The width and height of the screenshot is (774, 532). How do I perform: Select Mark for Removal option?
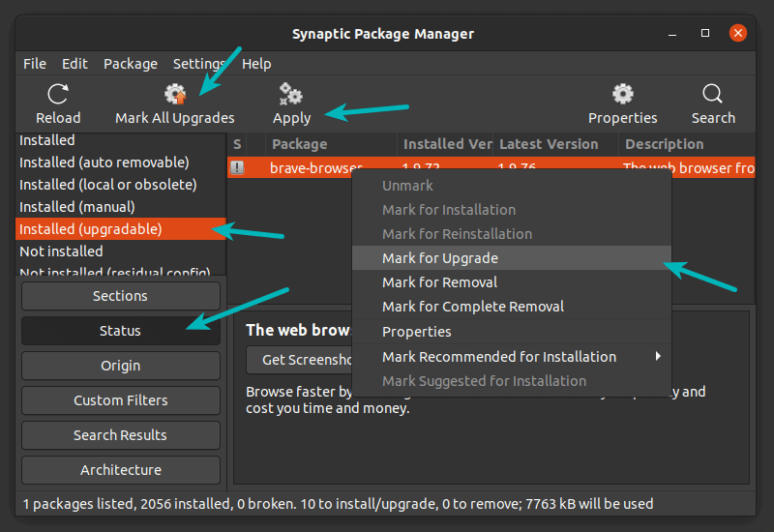point(439,282)
